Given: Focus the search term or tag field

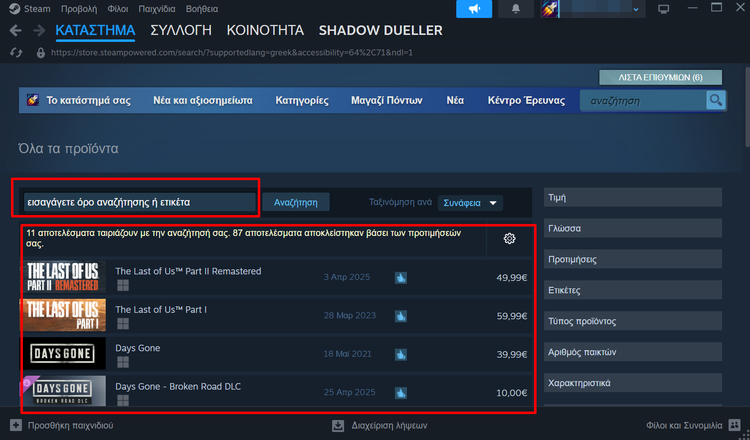Looking at the screenshot, I should coord(140,202).
